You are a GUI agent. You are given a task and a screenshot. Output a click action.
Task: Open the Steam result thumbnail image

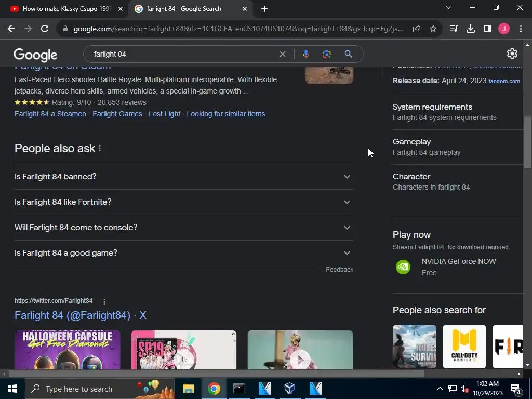pos(329,75)
